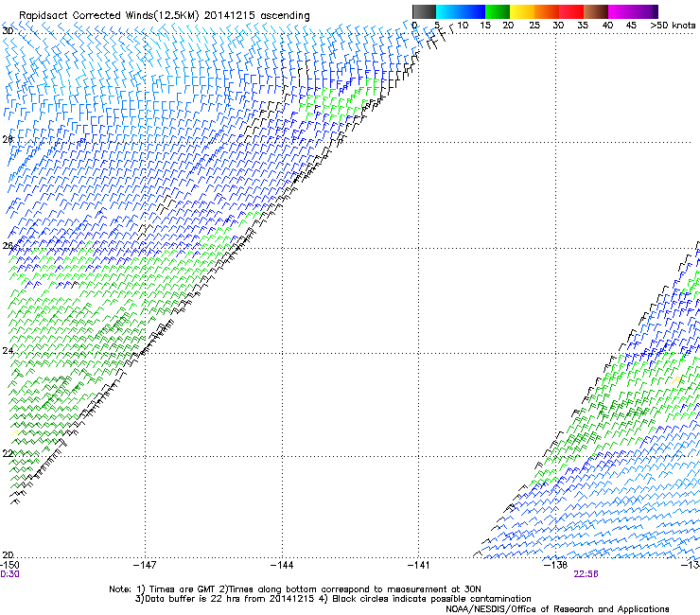This screenshot has height=615, width=700.
Task: Click the gray 0-5 knots legend segment
Action: [x=424, y=11]
